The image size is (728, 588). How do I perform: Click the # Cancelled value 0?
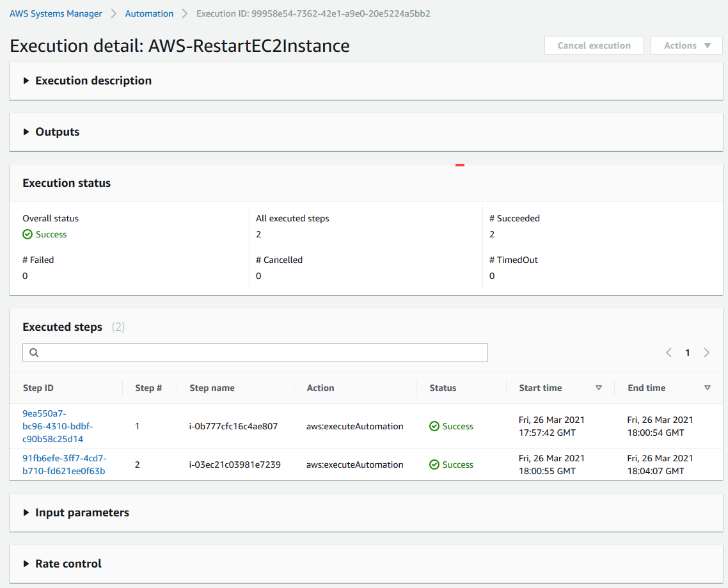click(x=258, y=276)
